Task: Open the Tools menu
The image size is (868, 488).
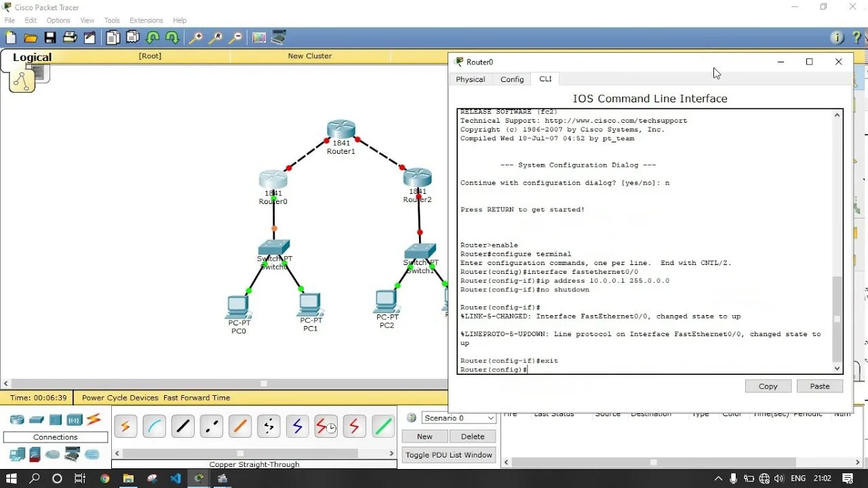Action: coord(112,20)
